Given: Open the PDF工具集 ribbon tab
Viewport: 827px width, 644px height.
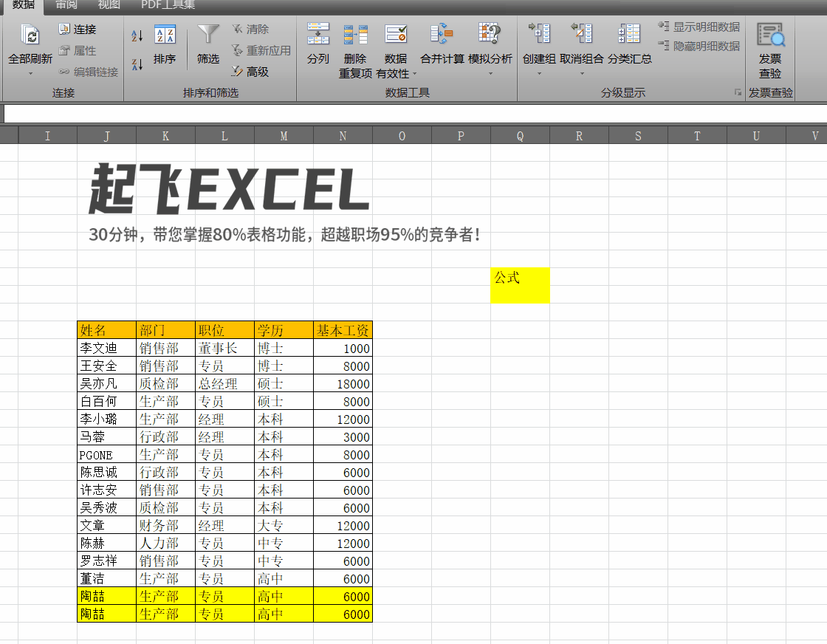Looking at the screenshot, I should pyautogui.click(x=168, y=5).
